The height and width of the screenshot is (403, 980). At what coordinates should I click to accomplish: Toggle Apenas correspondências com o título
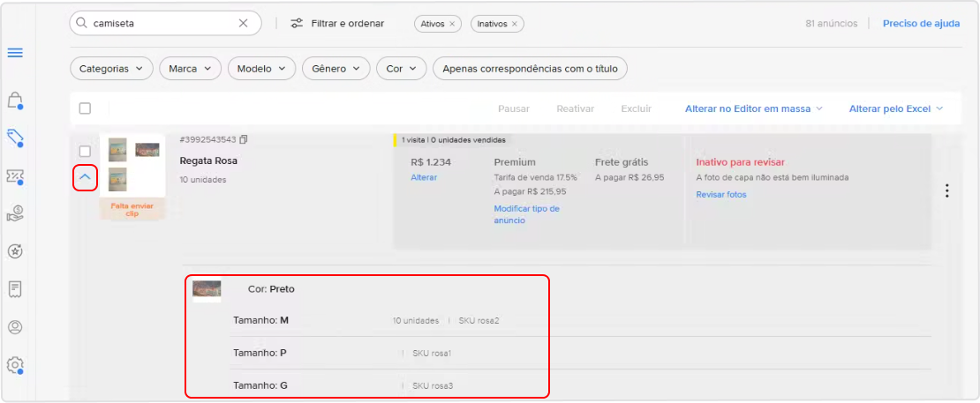[x=530, y=69]
